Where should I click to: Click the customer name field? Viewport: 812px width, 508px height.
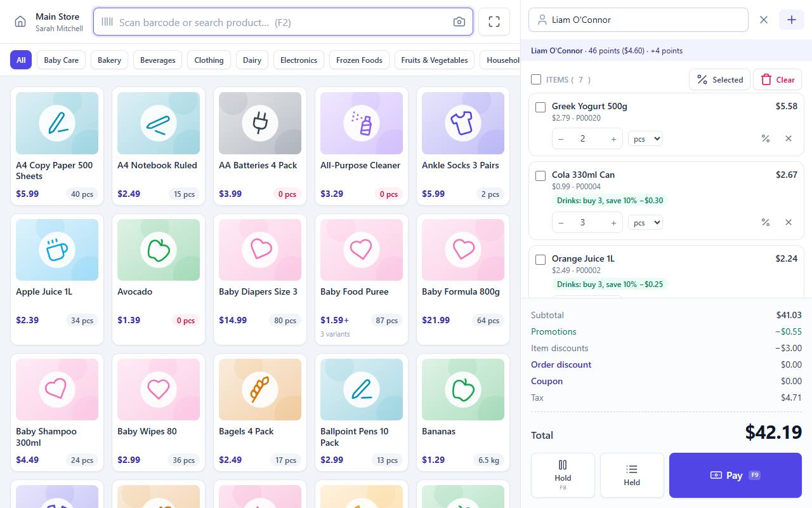(638, 20)
